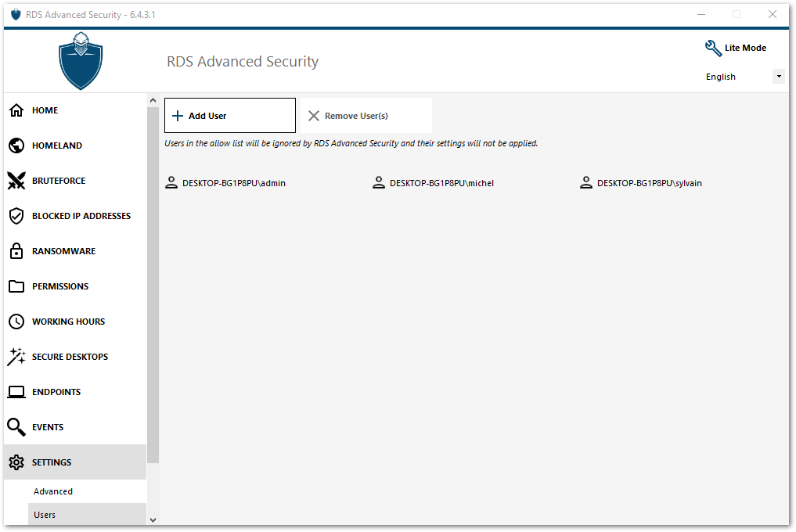
Task: Open PERMISSIONS in the sidebar
Action: click(75, 286)
